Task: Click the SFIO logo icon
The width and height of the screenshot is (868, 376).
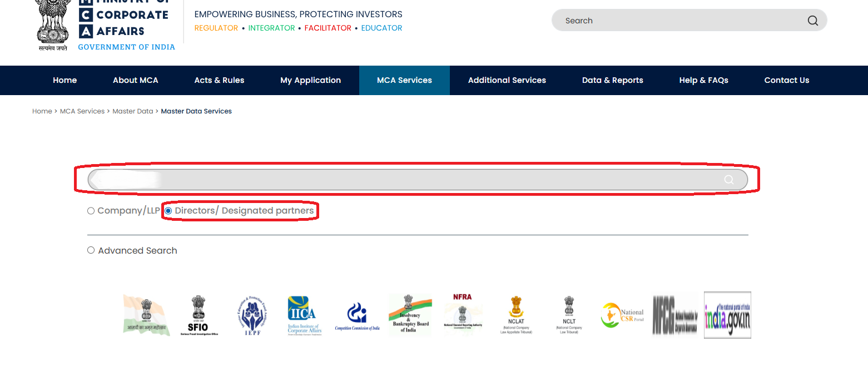Action: point(198,315)
